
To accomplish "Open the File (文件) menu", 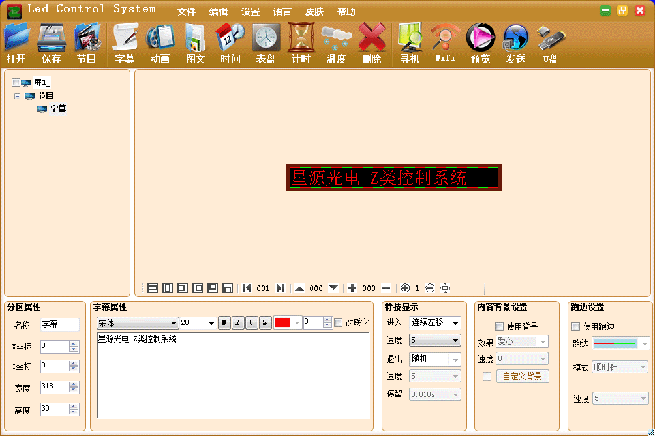I will (x=187, y=11).
